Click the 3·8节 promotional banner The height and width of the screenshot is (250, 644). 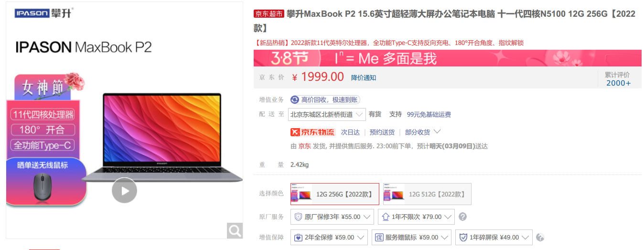coord(448,58)
